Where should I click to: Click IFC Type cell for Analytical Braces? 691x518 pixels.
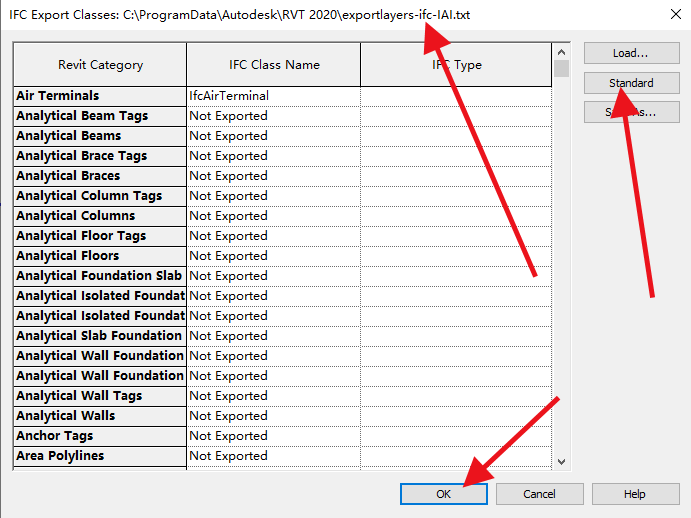tap(455, 176)
